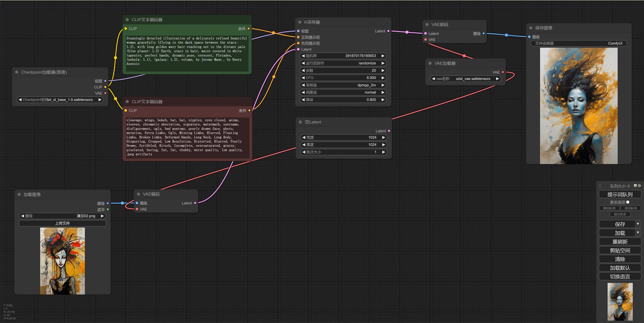The height and width of the screenshot is (323, 644).
Task: Click the Latent output port on VAE编码
Action: tap(195, 203)
